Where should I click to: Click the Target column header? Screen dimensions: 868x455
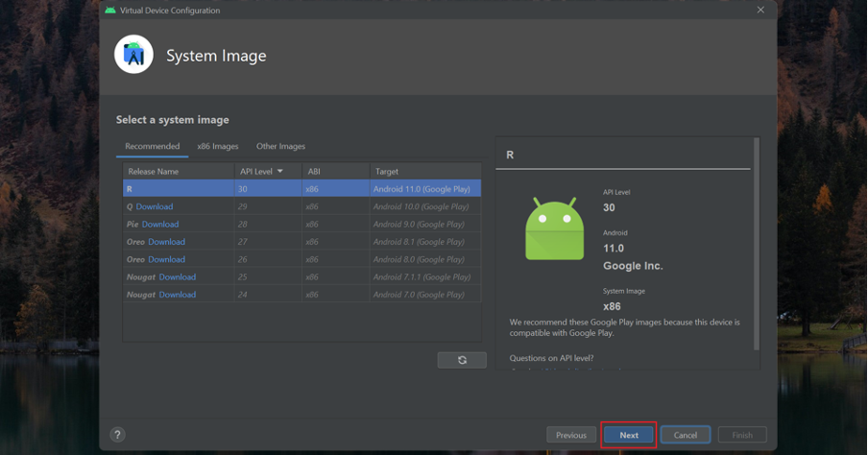pos(425,172)
